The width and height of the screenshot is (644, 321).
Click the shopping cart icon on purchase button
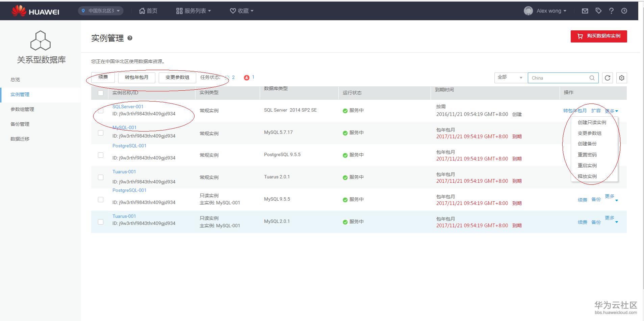click(580, 36)
